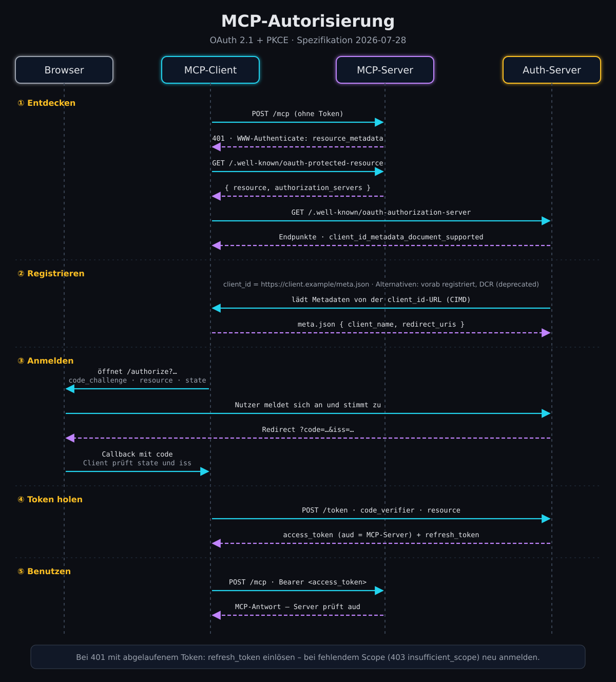Select the subtitle "OAuth 2.1 + PKCE · Spezifikation 2026-07-28"
The height and width of the screenshot is (682, 616).
tap(308, 40)
